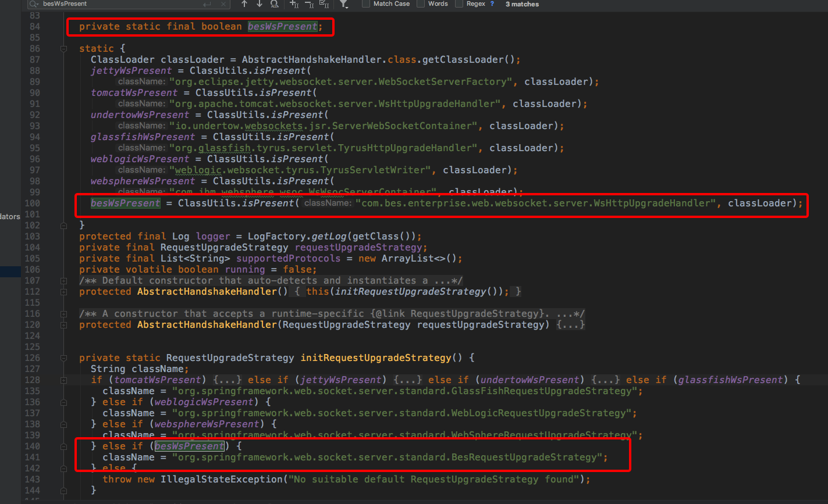Select all occurrences icon
The width and height of the screenshot is (828, 504).
point(325,4)
